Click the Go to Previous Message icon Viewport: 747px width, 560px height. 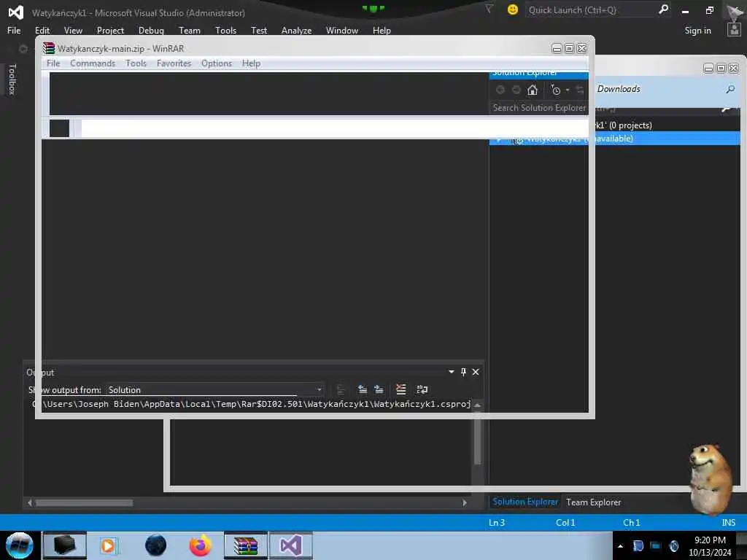click(363, 389)
